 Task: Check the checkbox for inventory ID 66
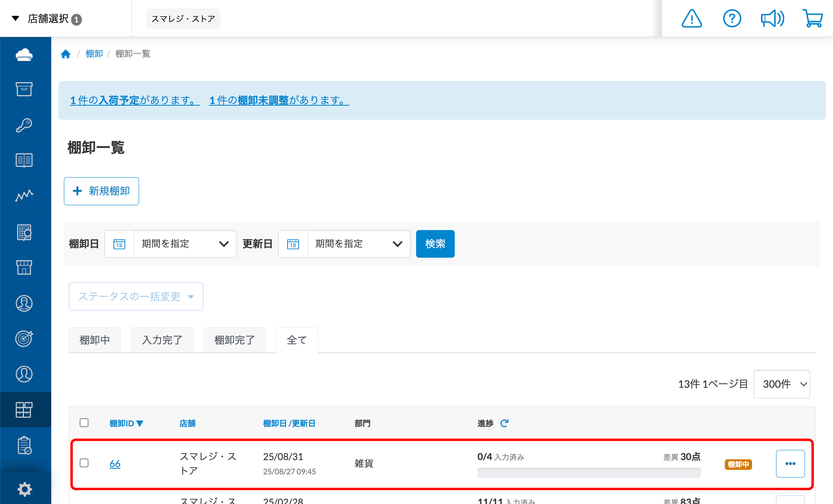click(84, 463)
